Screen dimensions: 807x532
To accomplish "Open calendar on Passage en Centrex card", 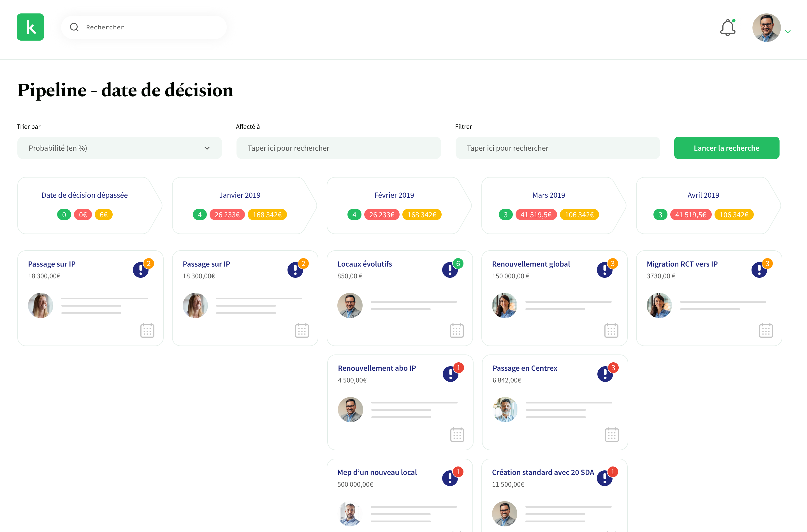I will 612,434.
